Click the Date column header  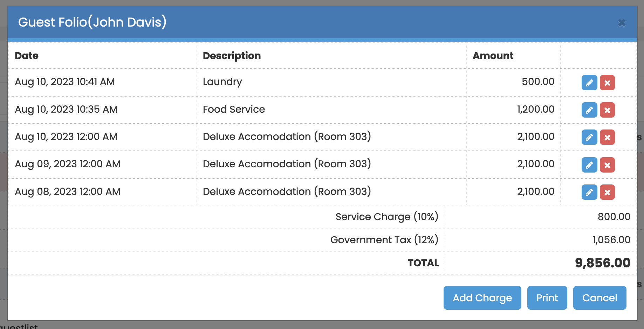pyautogui.click(x=27, y=56)
